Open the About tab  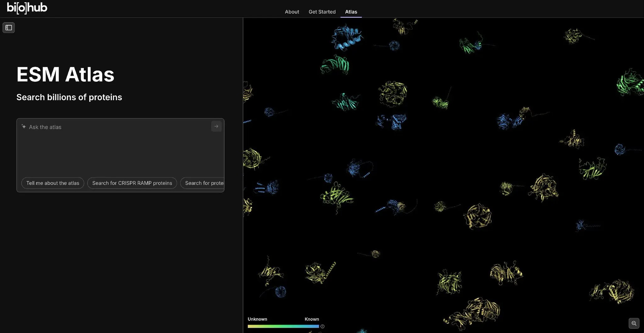pos(292,12)
